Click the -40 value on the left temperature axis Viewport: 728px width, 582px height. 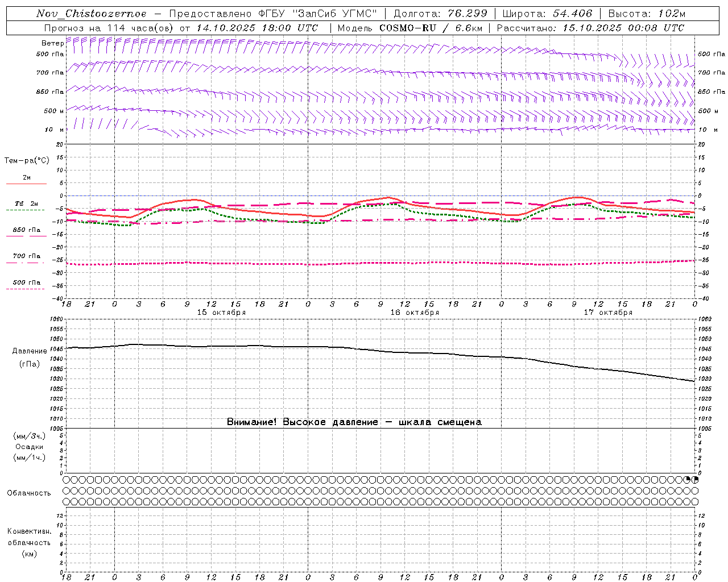click(x=59, y=298)
